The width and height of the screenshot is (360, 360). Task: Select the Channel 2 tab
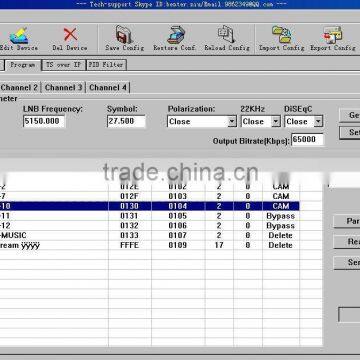[19, 88]
